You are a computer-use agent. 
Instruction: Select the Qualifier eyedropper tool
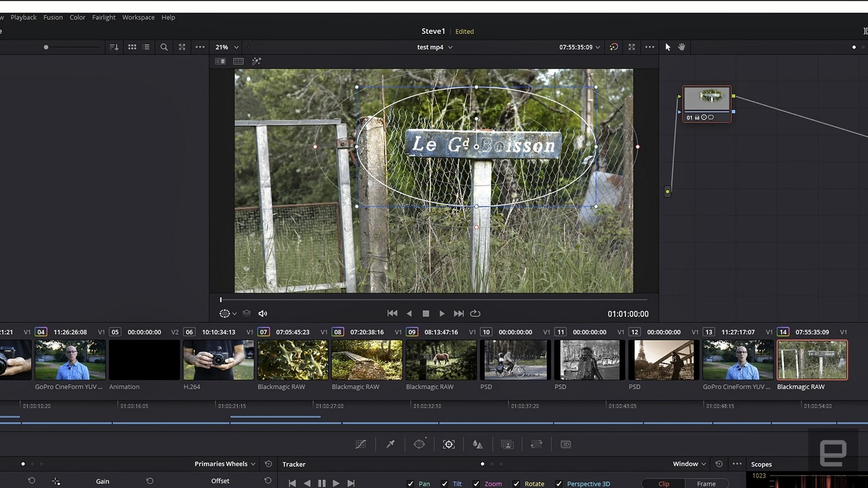coord(390,444)
